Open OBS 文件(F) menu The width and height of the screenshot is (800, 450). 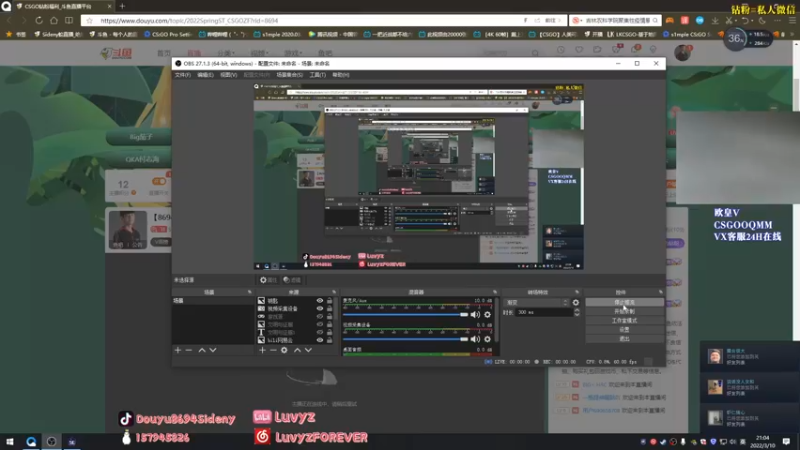click(x=183, y=75)
